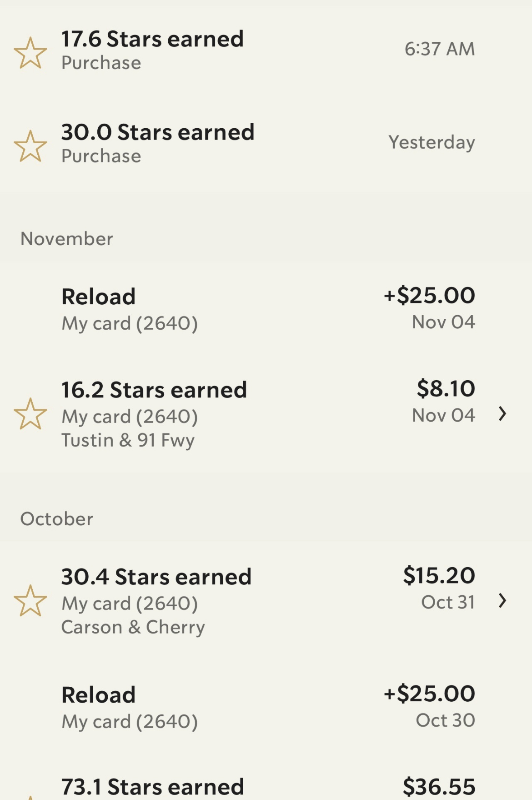Expand the $8.10 Nov 04 transaction chevron
Image resolution: width=532 pixels, height=800 pixels.
pyautogui.click(x=502, y=414)
